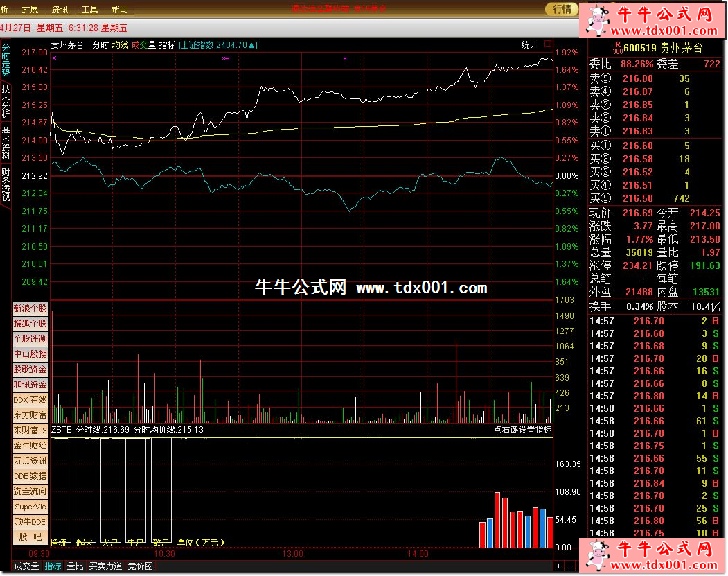Open the 行情 quotes button
728x576 pixels.
562,9
